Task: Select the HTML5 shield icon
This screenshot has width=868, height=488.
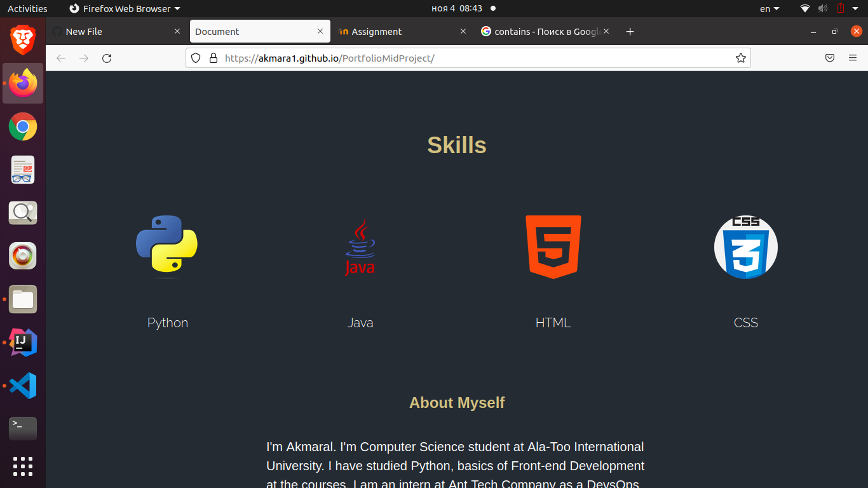Action: click(552, 247)
